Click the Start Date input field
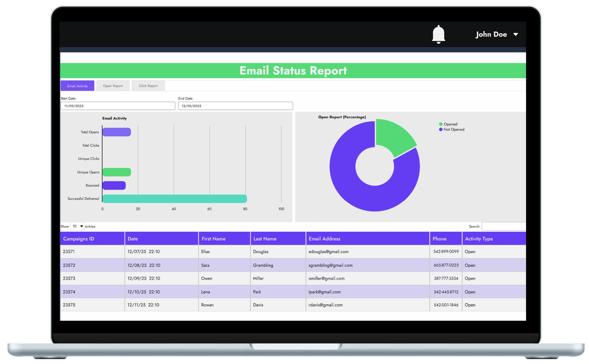 tap(118, 106)
